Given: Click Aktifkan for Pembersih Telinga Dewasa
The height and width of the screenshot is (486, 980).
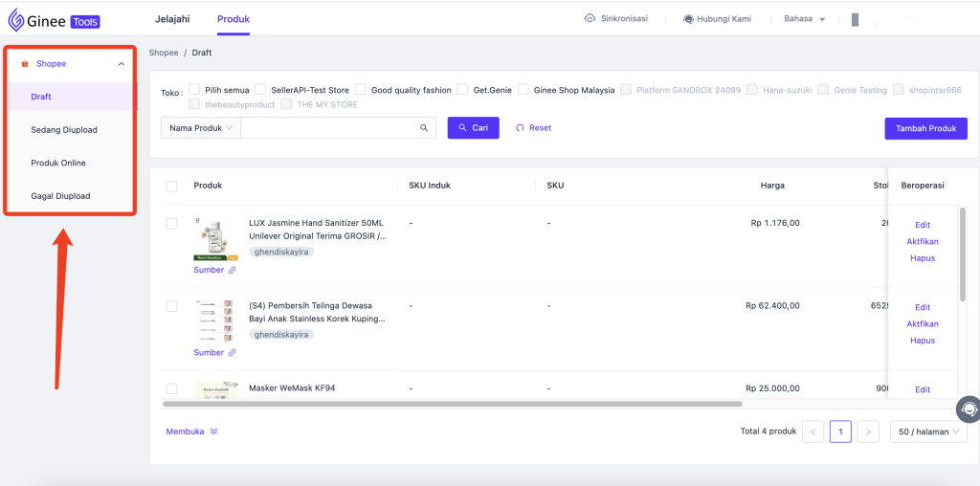Looking at the screenshot, I should click(923, 323).
